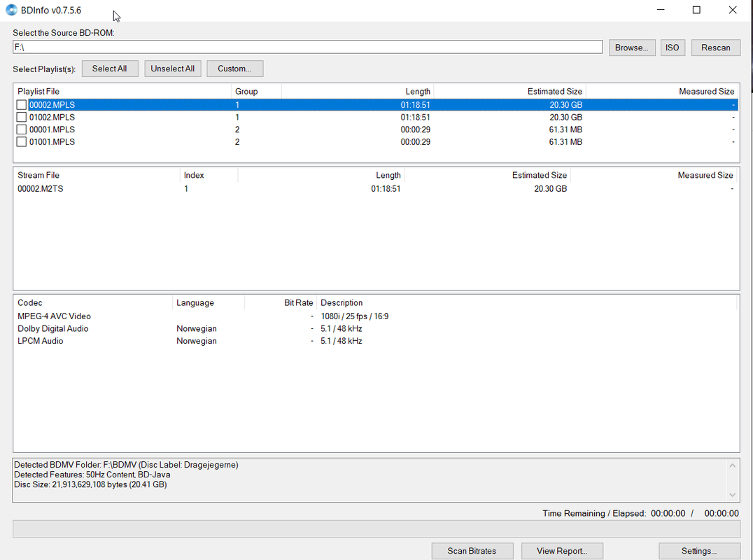Click the source BD-ROM path field
The image size is (753, 560).
click(x=307, y=47)
